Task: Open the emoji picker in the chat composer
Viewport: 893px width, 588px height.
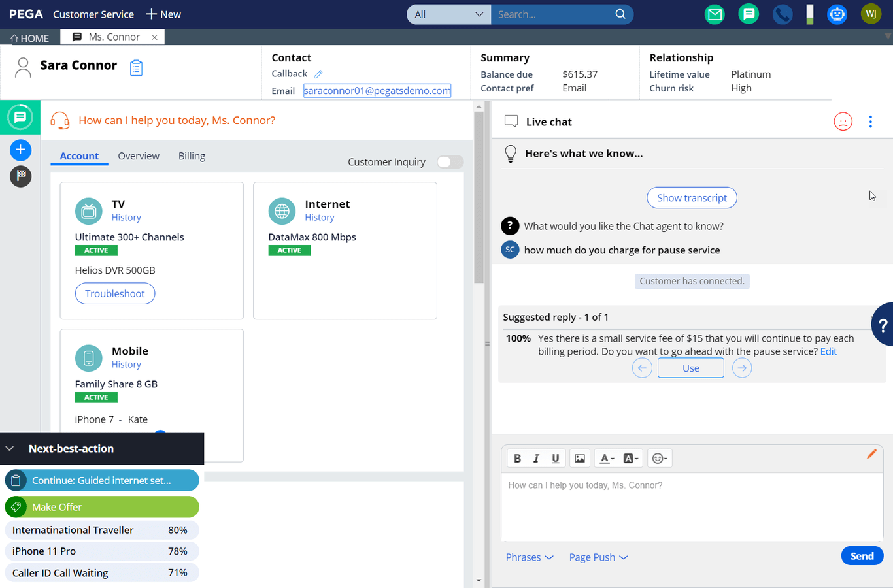Action: pyautogui.click(x=659, y=458)
